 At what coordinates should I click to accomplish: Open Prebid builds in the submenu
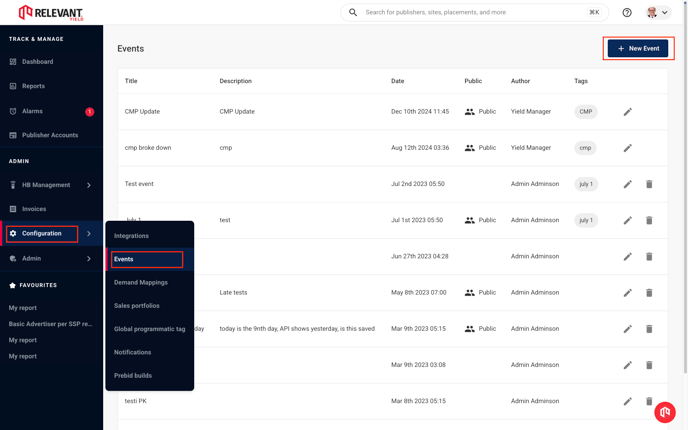click(133, 376)
